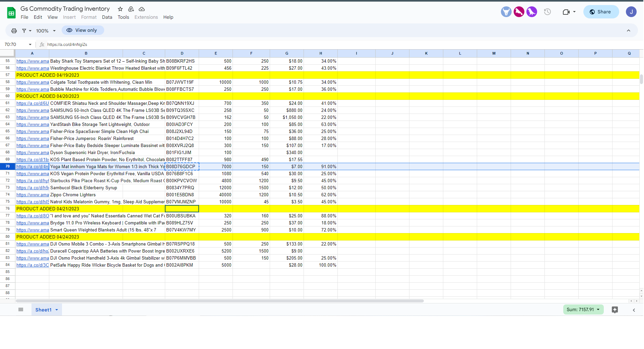This screenshot has width=644, height=349.
Task: Select row 76 header
Action: [x=7, y=209]
